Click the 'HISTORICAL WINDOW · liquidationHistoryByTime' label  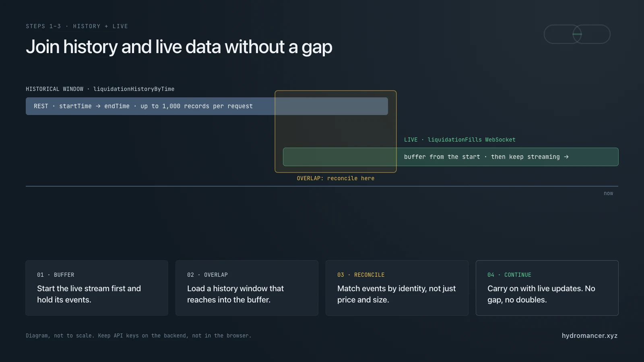(x=100, y=89)
